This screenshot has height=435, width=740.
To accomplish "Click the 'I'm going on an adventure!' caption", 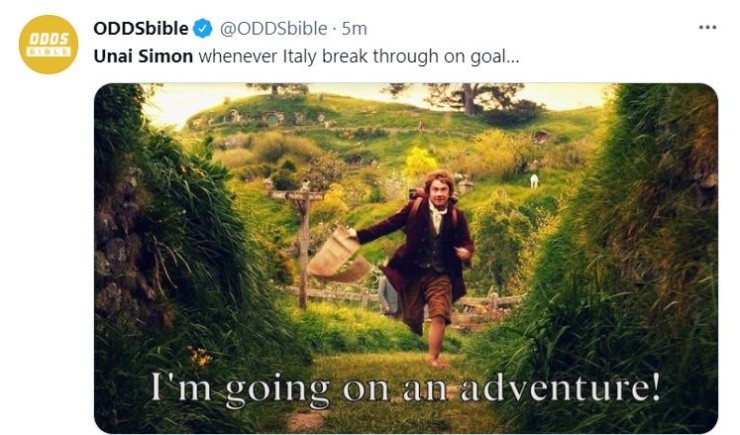I will point(406,389).
